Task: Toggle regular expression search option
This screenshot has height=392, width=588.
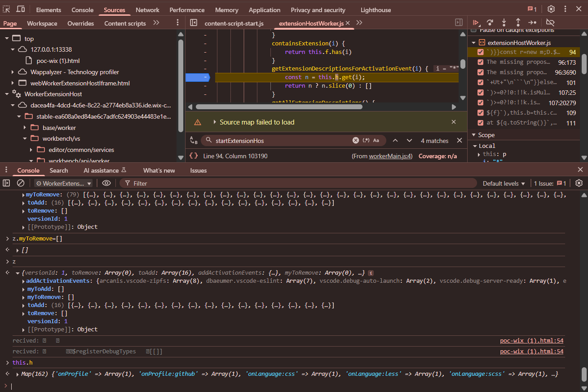Action: (366, 141)
